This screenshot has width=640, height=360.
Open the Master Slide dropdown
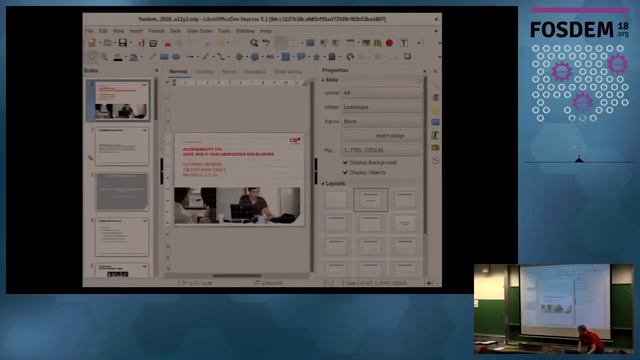(x=382, y=150)
